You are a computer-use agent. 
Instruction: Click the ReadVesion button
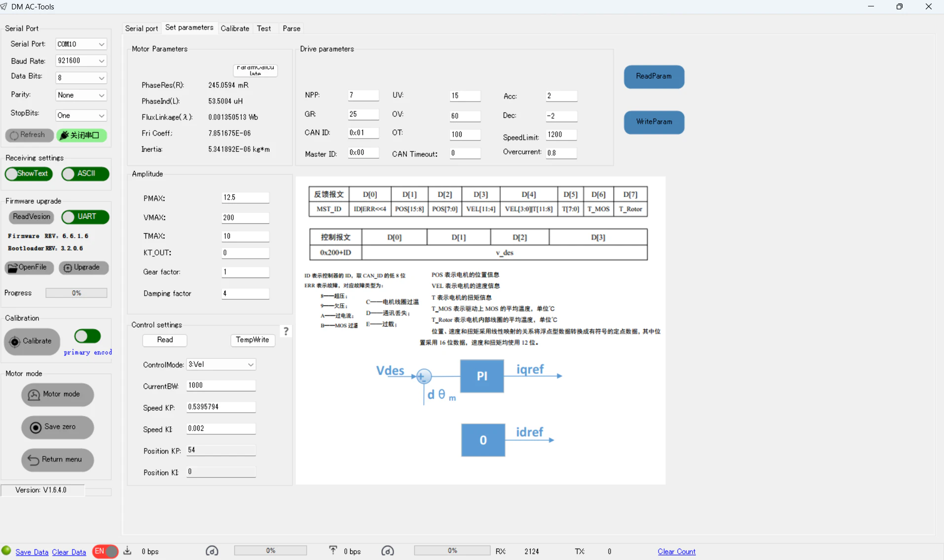click(32, 217)
